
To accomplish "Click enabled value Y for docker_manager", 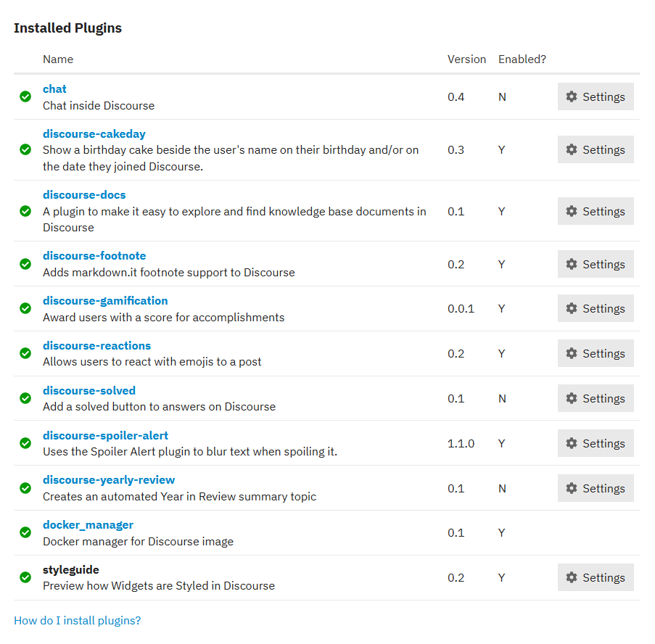I will pos(502,533).
